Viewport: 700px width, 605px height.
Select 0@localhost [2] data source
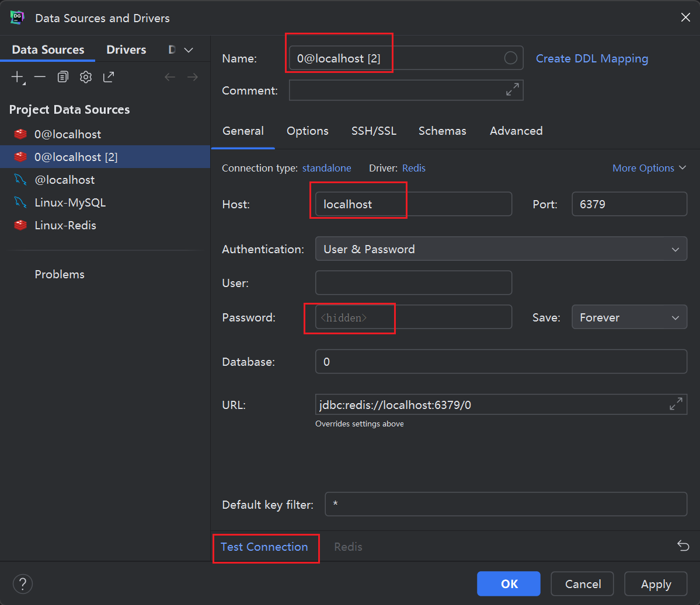(105, 156)
